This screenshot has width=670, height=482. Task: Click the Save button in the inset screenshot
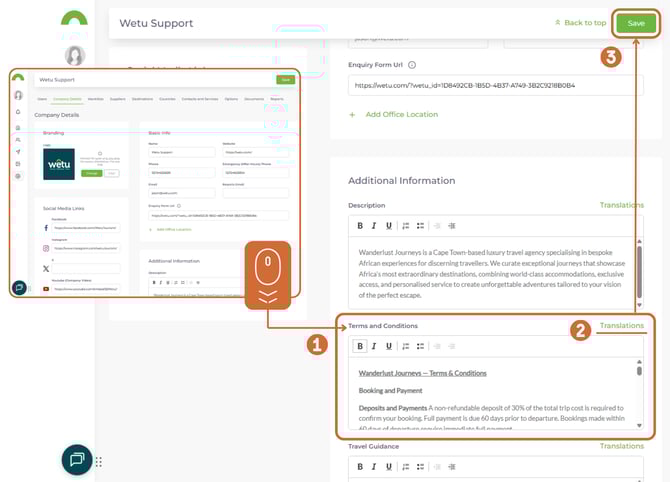[285, 79]
